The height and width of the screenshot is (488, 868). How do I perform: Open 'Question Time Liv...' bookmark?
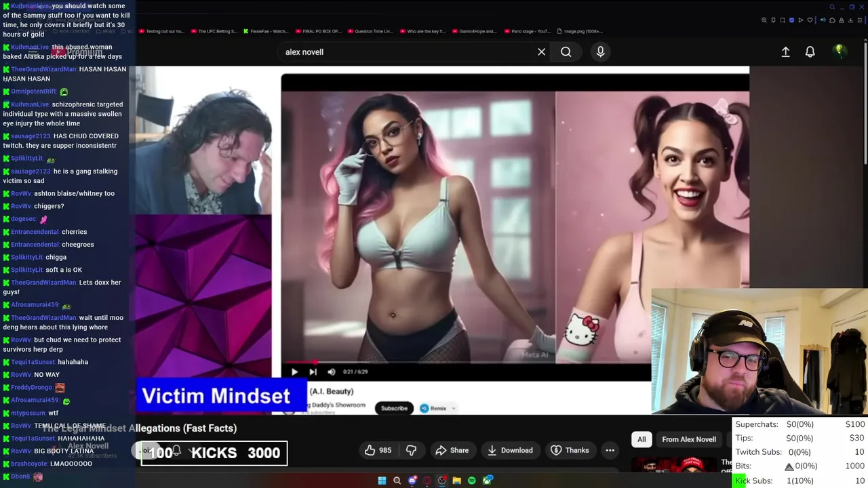tap(370, 31)
